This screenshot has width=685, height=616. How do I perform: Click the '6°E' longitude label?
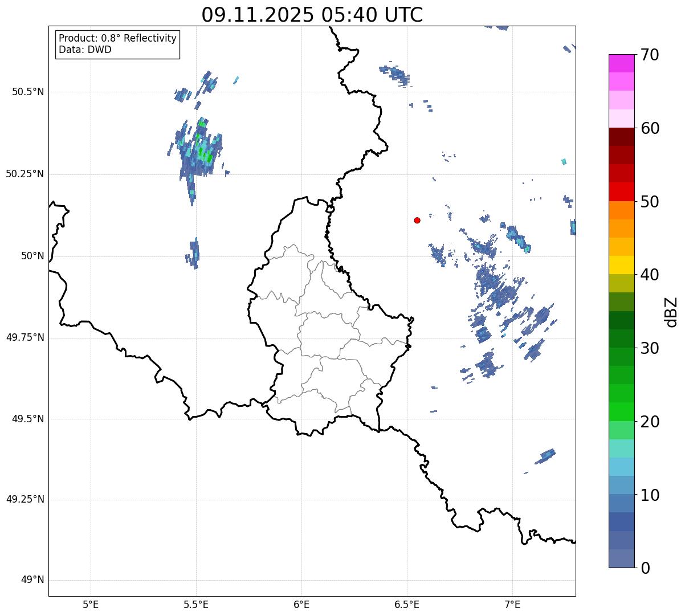pos(301,605)
